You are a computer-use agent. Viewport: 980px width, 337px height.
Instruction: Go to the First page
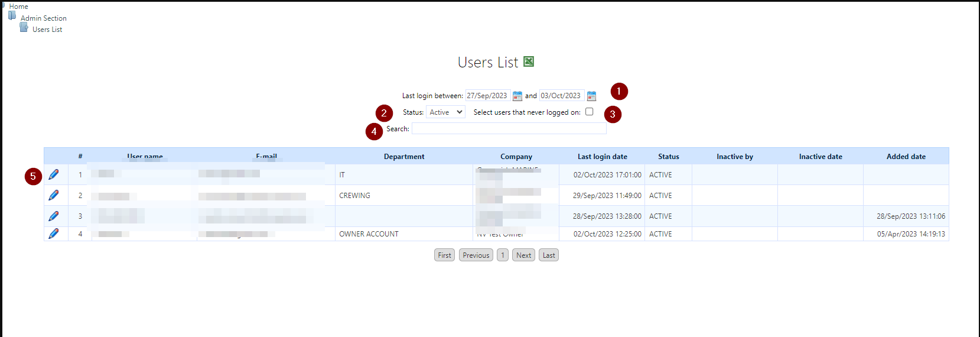click(444, 255)
